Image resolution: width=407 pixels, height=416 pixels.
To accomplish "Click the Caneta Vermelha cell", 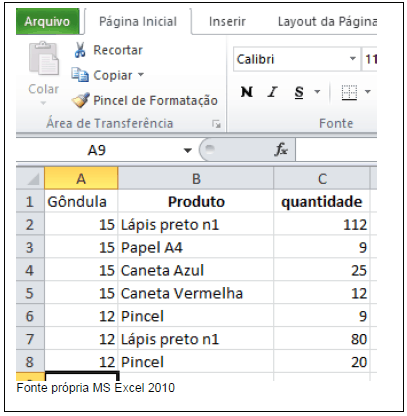I will point(196,293).
